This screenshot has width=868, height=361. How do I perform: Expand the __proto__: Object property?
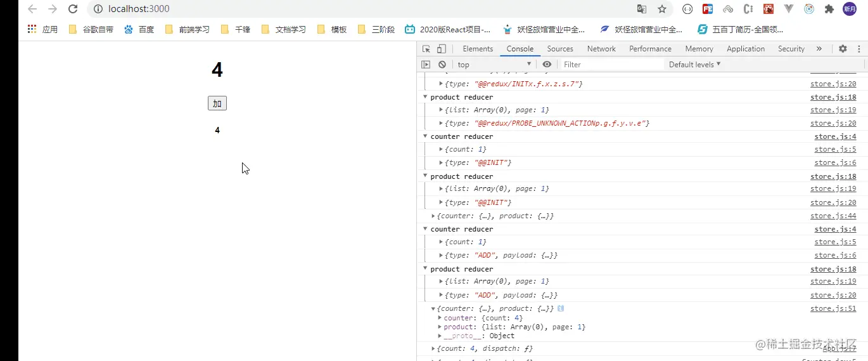440,336
